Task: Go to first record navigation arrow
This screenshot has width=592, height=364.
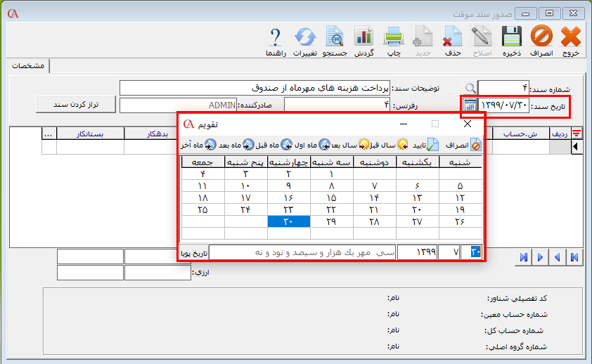Action: (x=574, y=257)
